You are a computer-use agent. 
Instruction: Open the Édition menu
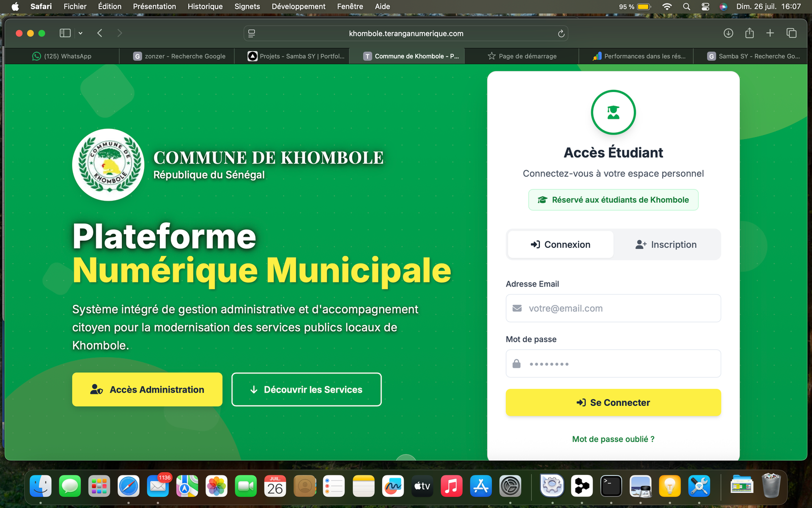point(110,7)
